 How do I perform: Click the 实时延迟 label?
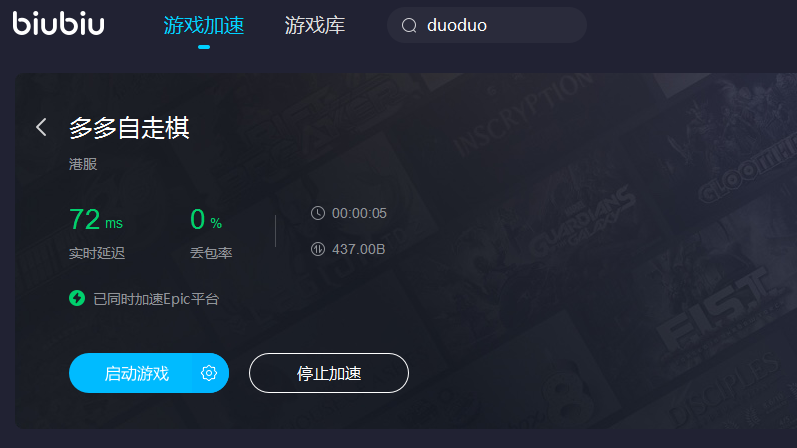pos(97,253)
